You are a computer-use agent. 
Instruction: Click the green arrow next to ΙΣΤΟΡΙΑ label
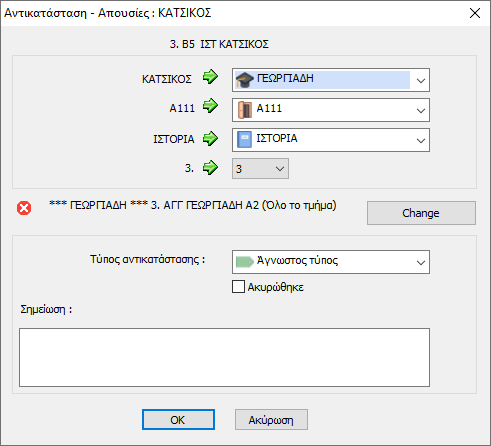tap(210, 138)
